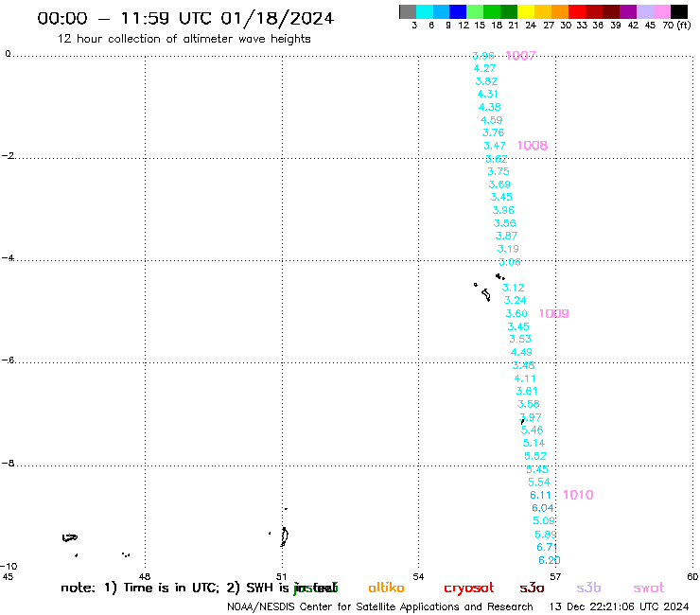Click the pink swatch in the color scale
The image size is (700, 615).
[662, 11]
